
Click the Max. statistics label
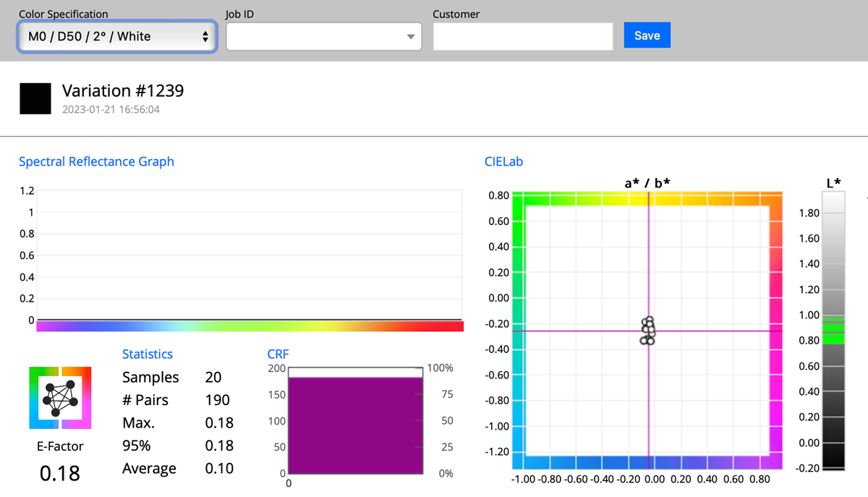click(138, 422)
